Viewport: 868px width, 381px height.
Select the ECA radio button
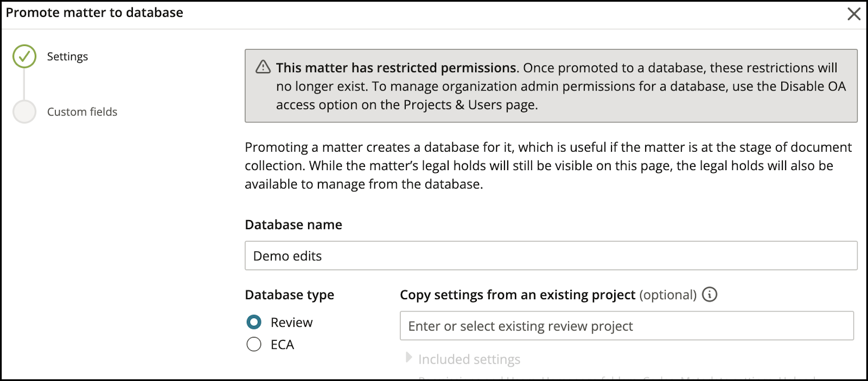254,344
